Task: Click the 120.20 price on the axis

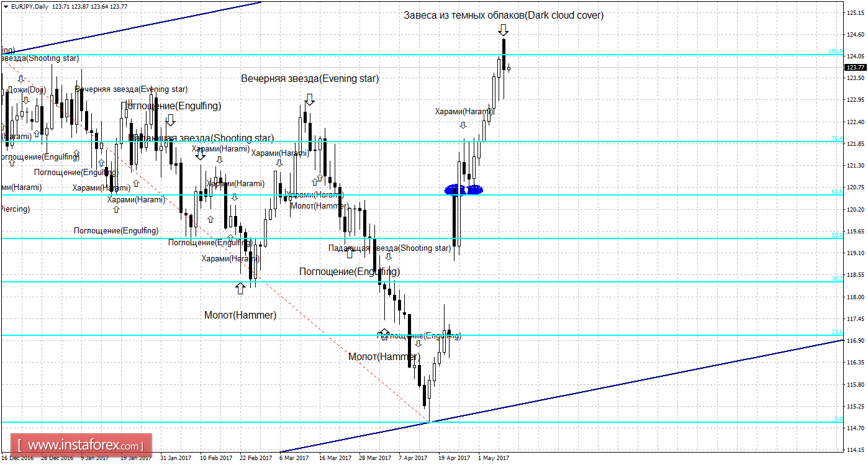Action: (856, 209)
